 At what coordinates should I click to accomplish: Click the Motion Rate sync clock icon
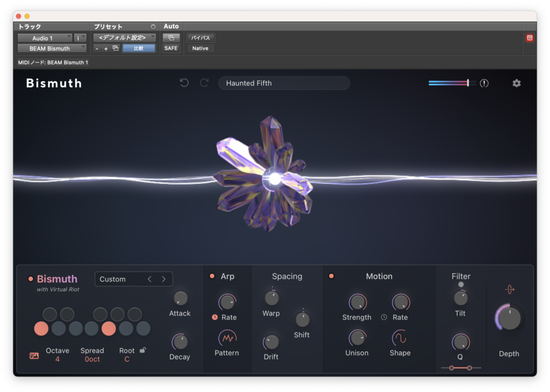(384, 317)
